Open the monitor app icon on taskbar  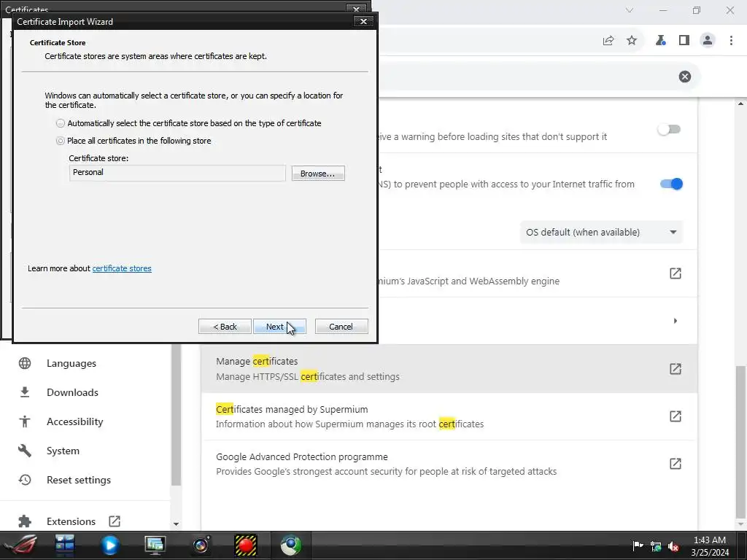(x=155, y=545)
